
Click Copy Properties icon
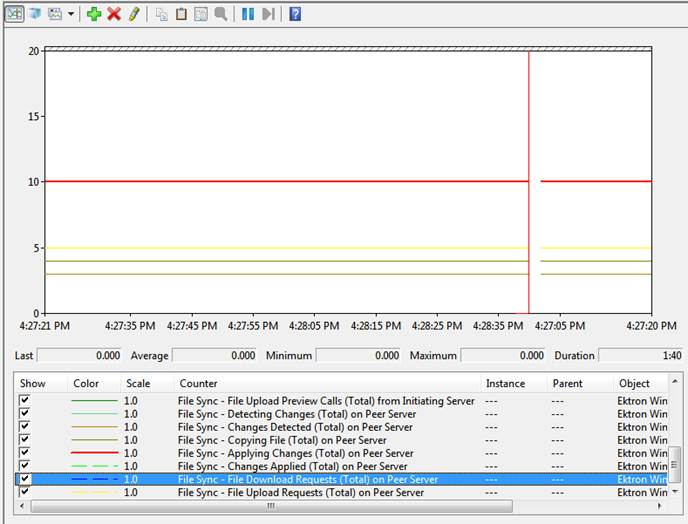pyautogui.click(x=161, y=14)
